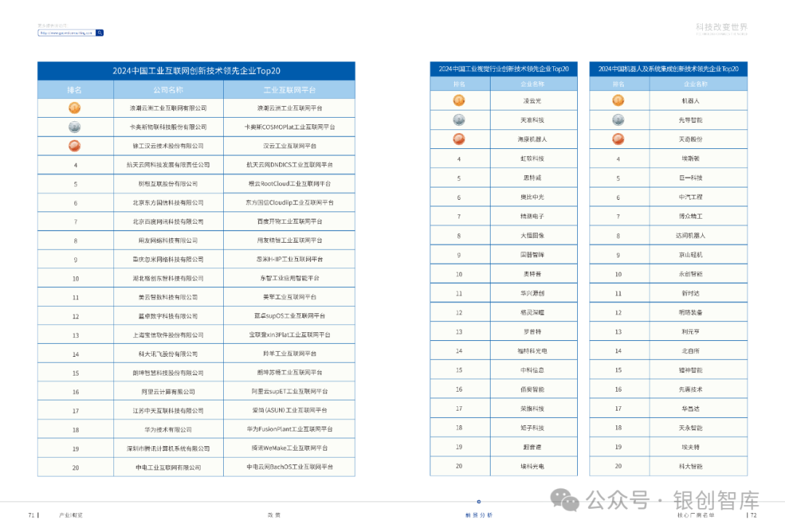This screenshot has height=532, width=785.
Task: Click 大恒图像 in industrial vision table
Action: coord(532,235)
